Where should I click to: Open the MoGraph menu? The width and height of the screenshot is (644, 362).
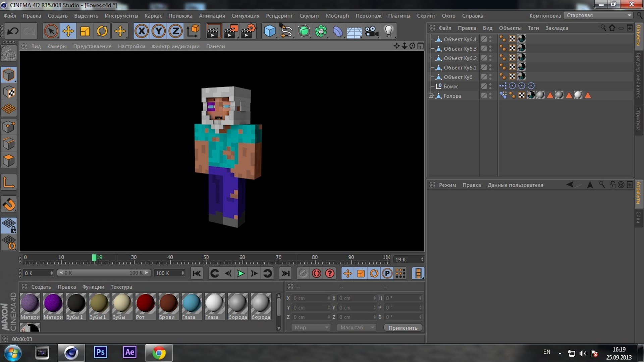click(337, 16)
